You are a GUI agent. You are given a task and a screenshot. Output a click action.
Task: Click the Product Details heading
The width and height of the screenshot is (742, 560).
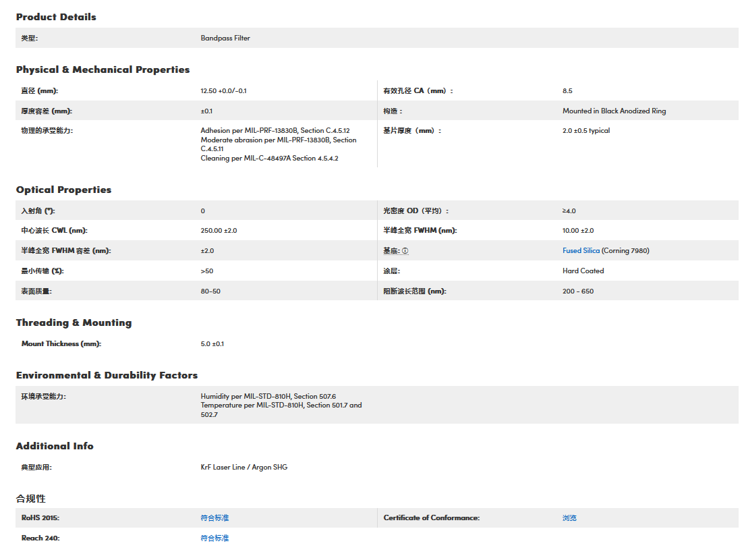(56, 17)
